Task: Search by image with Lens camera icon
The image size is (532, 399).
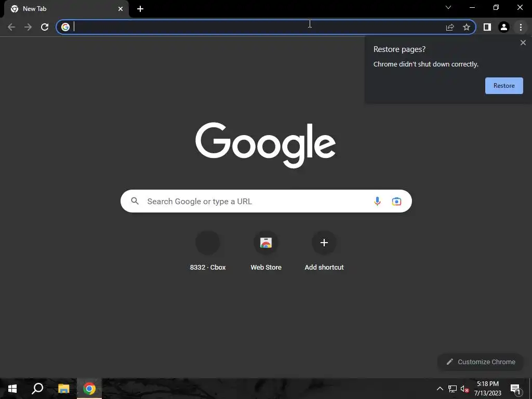Action: pyautogui.click(x=396, y=201)
